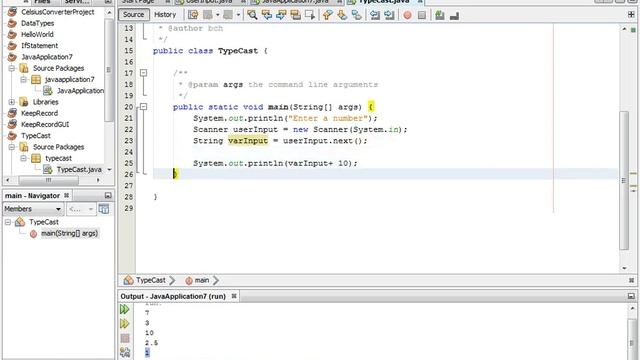Open dropdown arrow beside first gray toolbar icon
Image resolution: width=640 pixels, height=360 pixels.
(218, 15)
